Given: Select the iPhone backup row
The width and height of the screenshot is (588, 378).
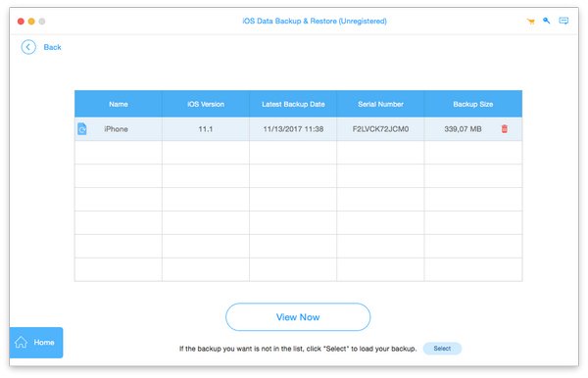Looking at the screenshot, I should click(x=299, y=129).
